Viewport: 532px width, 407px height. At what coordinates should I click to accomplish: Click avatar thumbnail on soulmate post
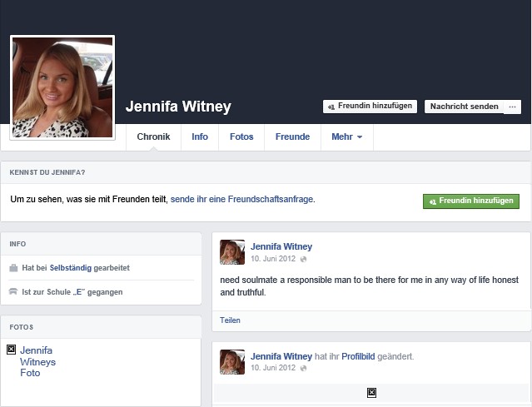232,252
